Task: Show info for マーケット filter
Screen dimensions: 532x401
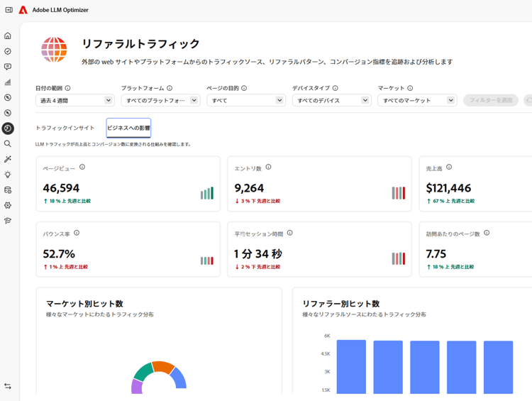Action: [410, 88]
